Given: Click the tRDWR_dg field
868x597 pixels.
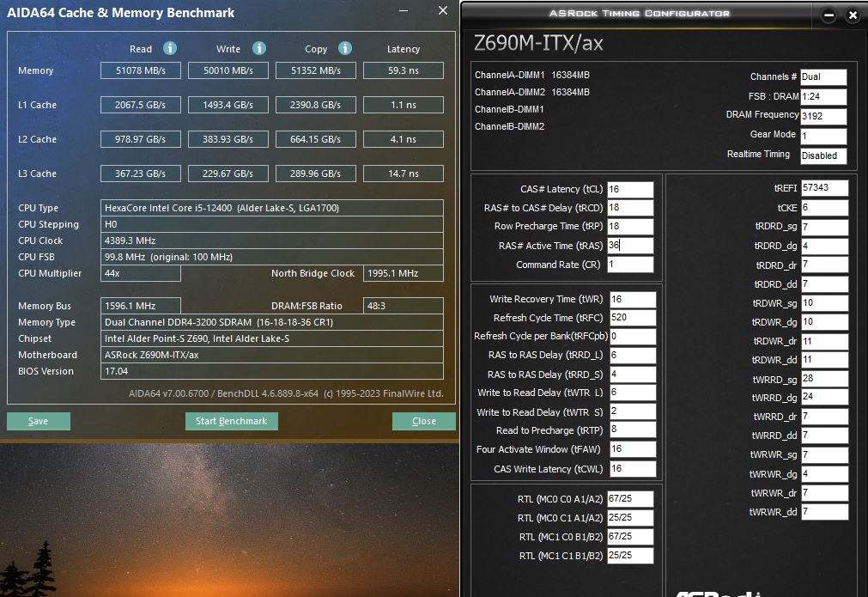Looking at the screenshot, I should [x=824, y=322].
